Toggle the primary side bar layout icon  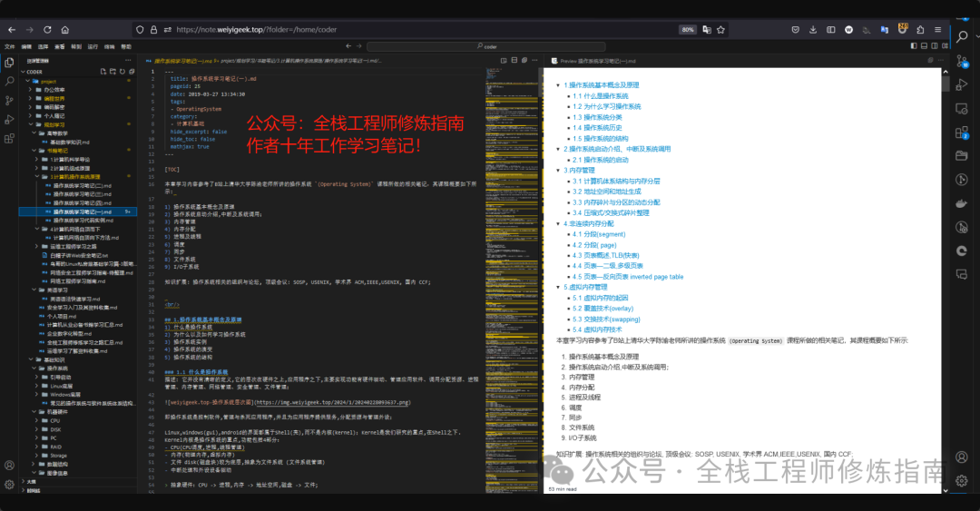coord(914,46)
